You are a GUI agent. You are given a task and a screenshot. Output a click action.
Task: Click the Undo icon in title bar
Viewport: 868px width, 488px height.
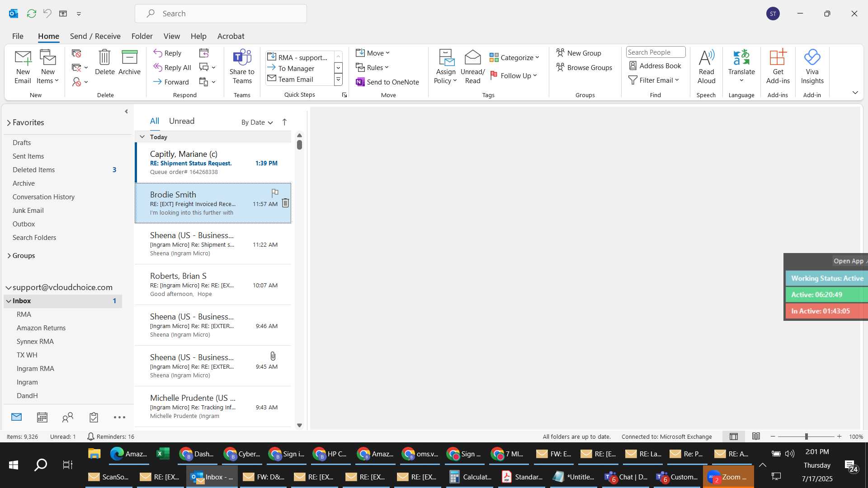(x=47, y=14)
